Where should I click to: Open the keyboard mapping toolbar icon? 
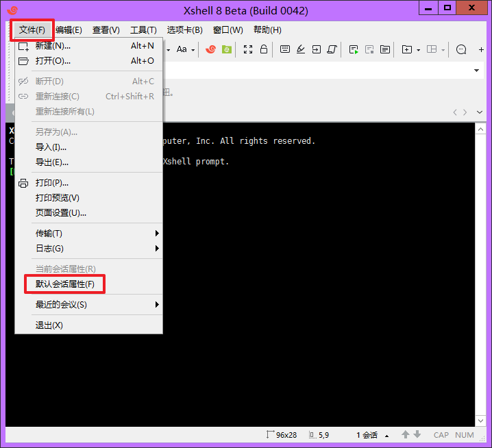pos(285,49)
